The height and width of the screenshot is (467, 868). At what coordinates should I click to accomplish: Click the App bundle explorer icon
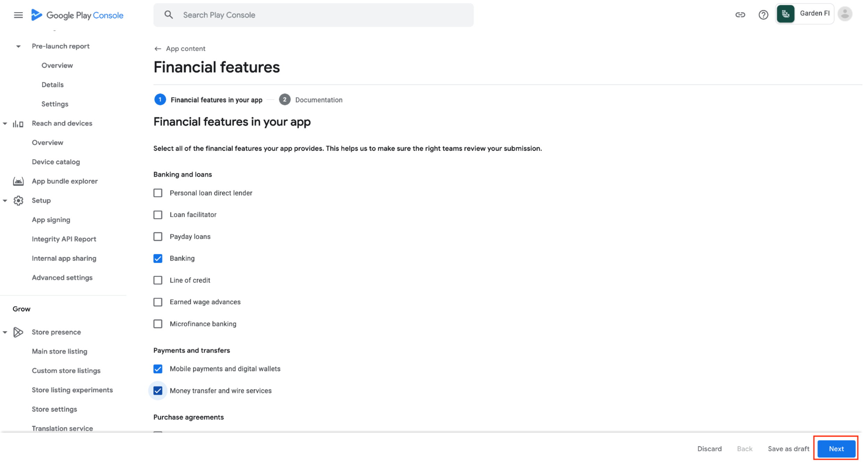pos(18,181)
